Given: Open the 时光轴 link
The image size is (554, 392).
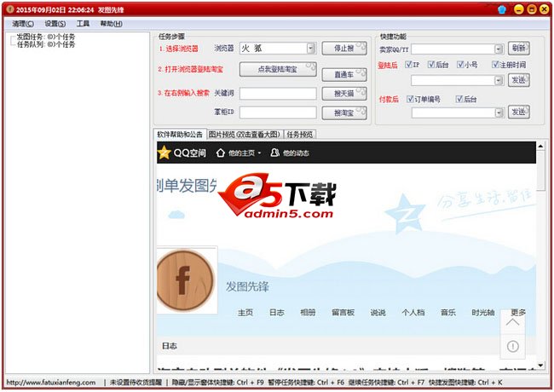Looking at the screenshot, I should (x=483, y=312).
